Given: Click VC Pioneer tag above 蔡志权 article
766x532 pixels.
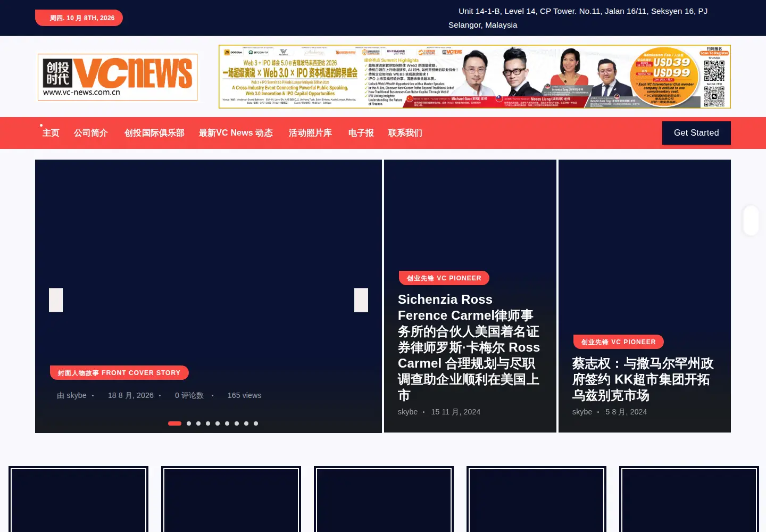Looking at the screenshot, I should point(619,342).
